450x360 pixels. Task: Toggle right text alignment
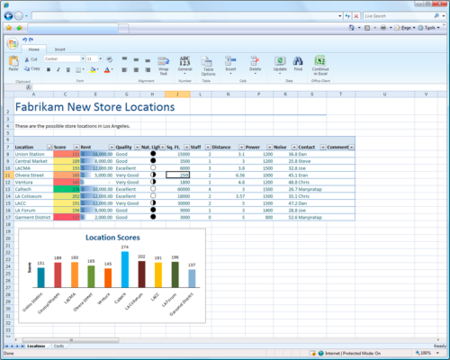[148, 70]
